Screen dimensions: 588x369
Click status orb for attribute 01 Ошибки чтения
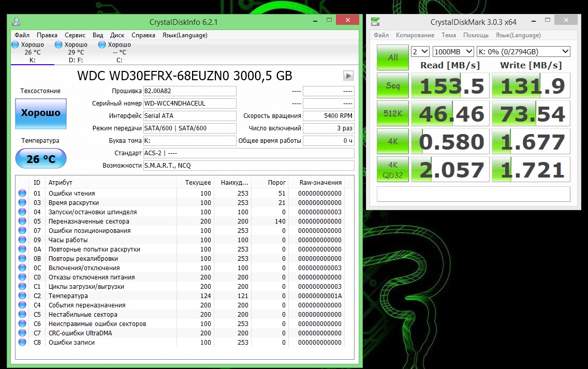[x=22, y=193]
